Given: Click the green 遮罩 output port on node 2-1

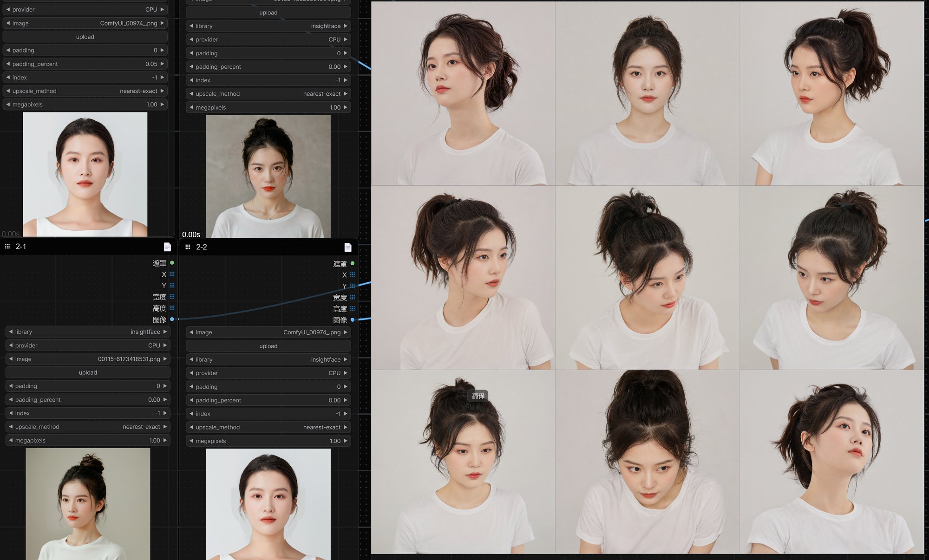Looking at the screenshot, I should coord(172,263).
